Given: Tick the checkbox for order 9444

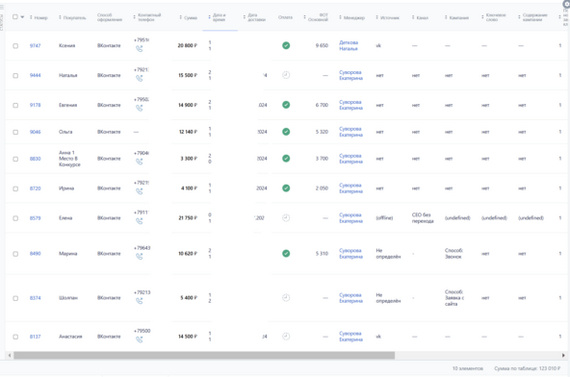Looking at the screenshot, I should [x=15, y=76].
